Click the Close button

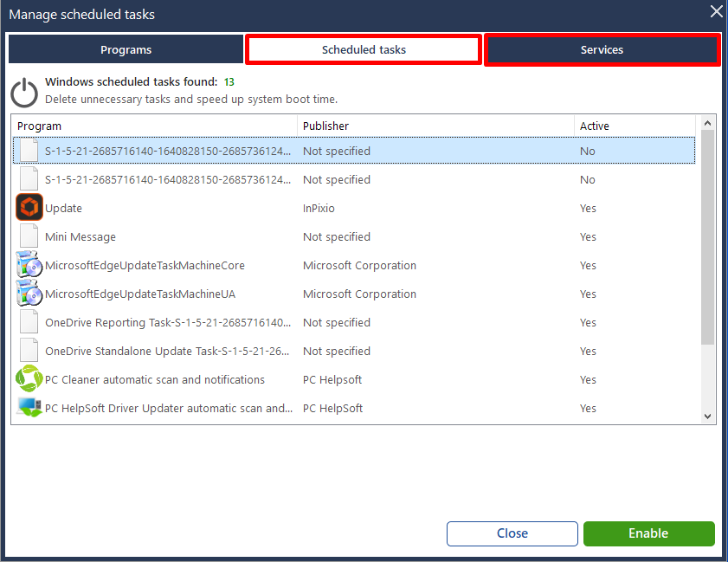[512, 533]
